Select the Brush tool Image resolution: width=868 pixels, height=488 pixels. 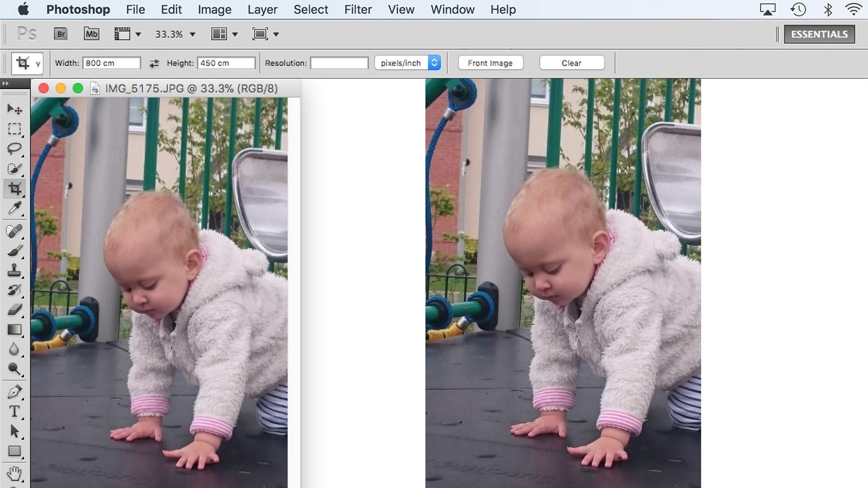click(x=15, y=251)
